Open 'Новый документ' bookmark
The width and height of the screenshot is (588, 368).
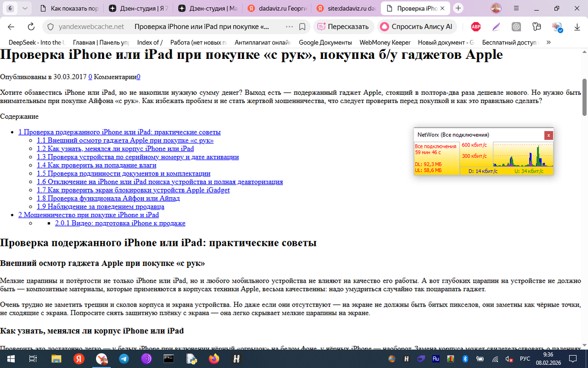click(x=446, y=42)
